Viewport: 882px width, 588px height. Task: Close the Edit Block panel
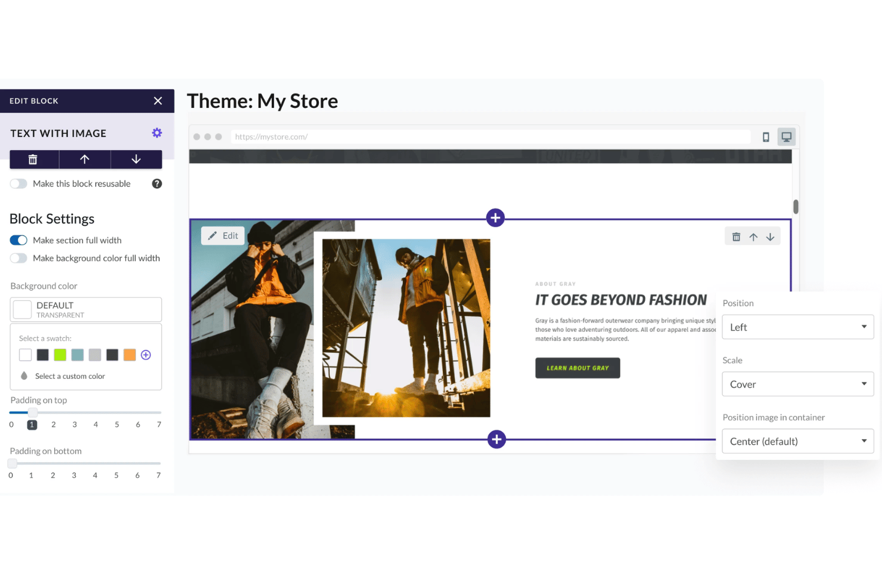pyautogui.click(x=158, y=101)
